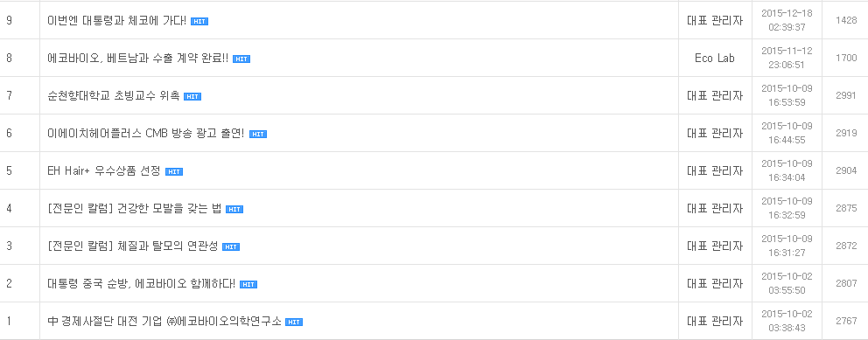Open '에코바이오, 베트남과 수출 계약 완료!!' post

pyautogui.click(x=138, y=59)
